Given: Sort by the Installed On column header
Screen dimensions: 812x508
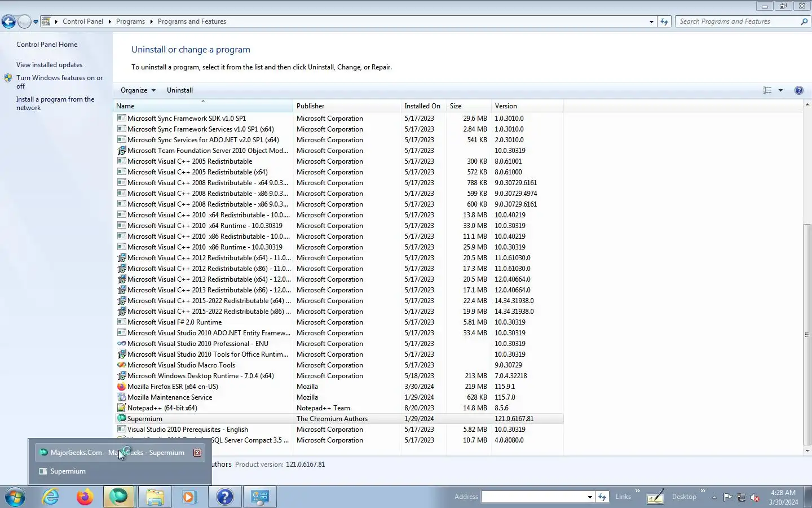Looking at the screenshot, I should [x=423, y=106].
